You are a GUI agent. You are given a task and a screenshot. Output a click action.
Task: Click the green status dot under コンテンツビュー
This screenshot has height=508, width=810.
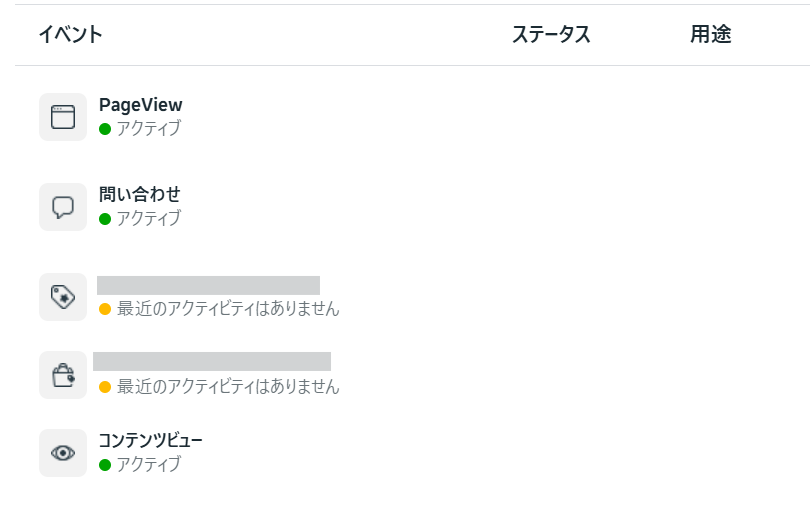click(x=105, y=465)
